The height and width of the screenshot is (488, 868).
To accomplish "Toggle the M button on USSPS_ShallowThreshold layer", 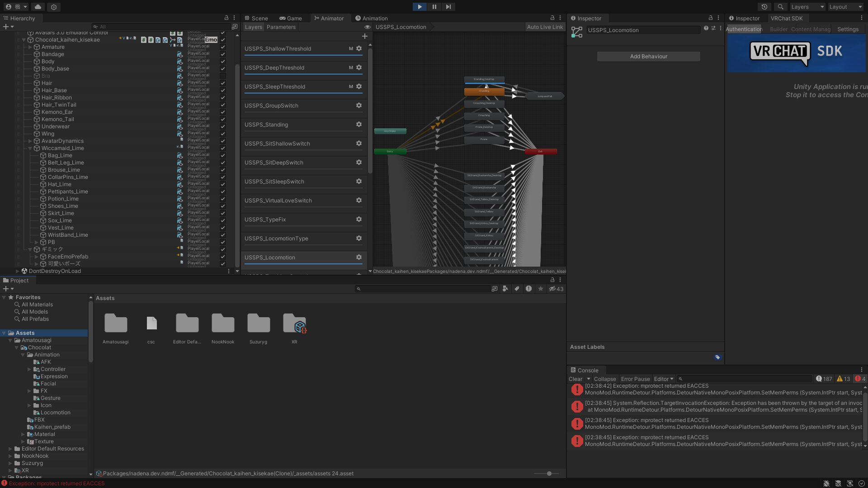I will pyautogui.click(x=351, y=48).
